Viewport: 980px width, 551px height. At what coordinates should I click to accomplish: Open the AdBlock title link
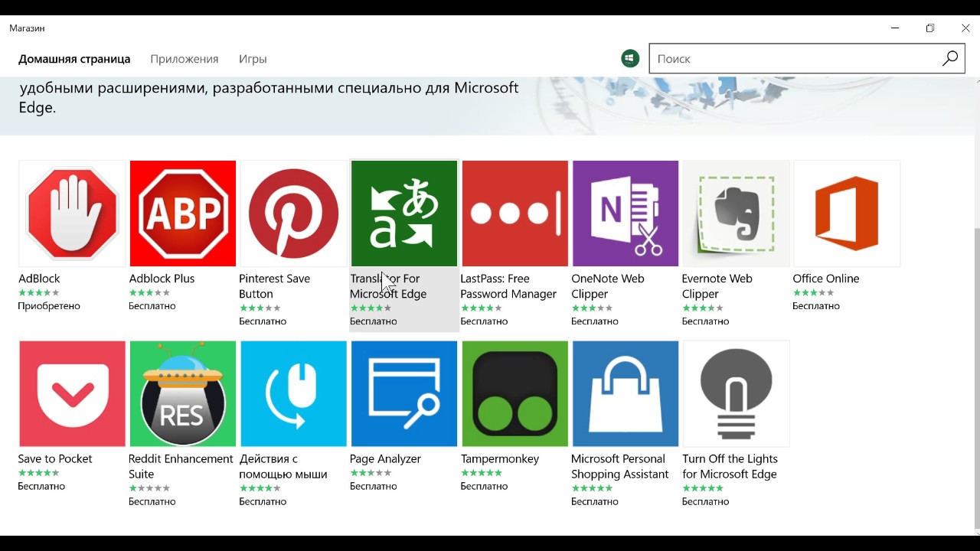39,279
